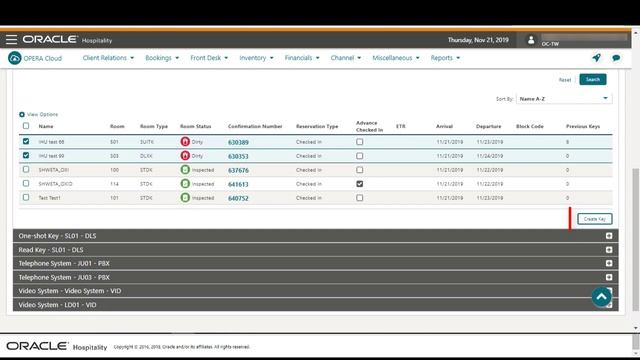Open the user profile icon
This screenshot has width=640, height=360.
tap(531, 40)
